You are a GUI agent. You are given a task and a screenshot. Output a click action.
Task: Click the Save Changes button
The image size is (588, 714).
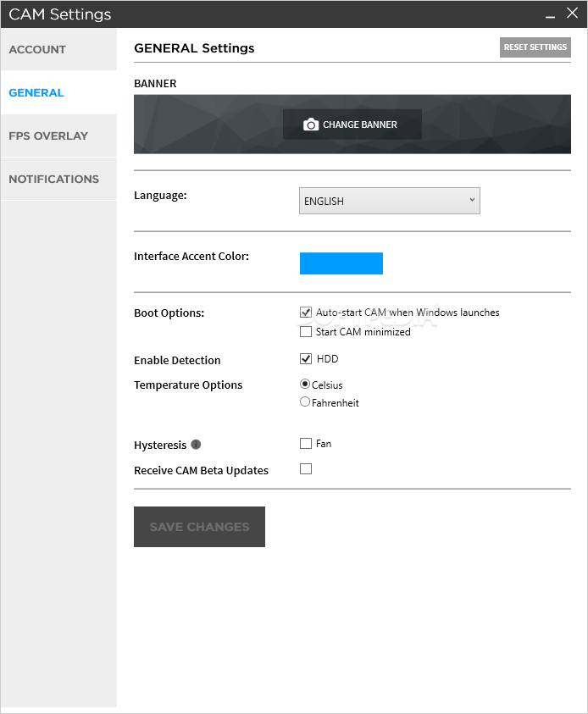199,527
